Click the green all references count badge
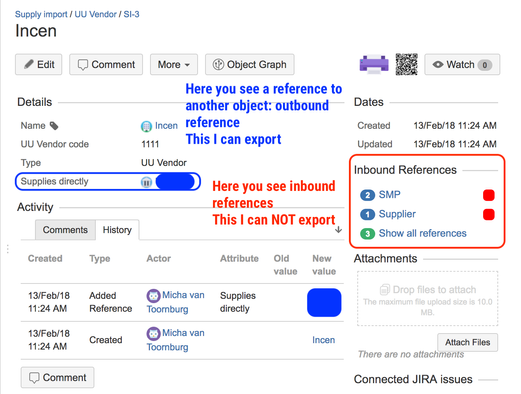The width and height of the screenshot is (521, 394). [367, 234]
